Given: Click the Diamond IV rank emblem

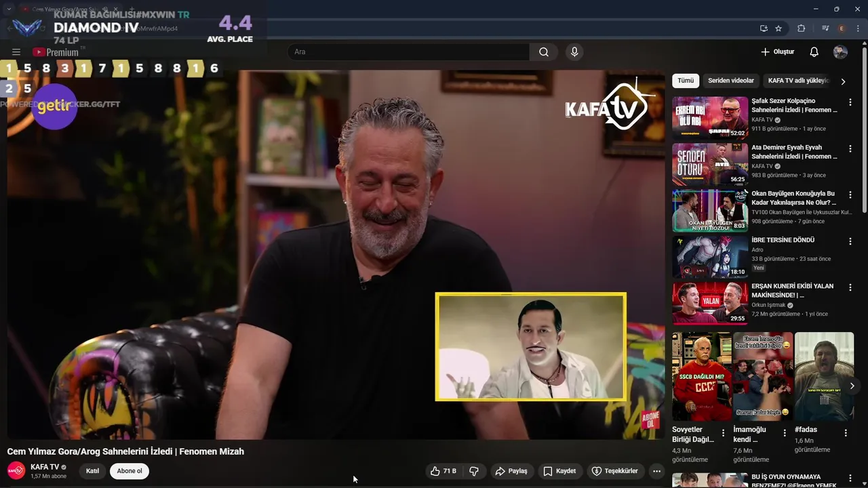Looking at the screenshot, I should point(27,28).
